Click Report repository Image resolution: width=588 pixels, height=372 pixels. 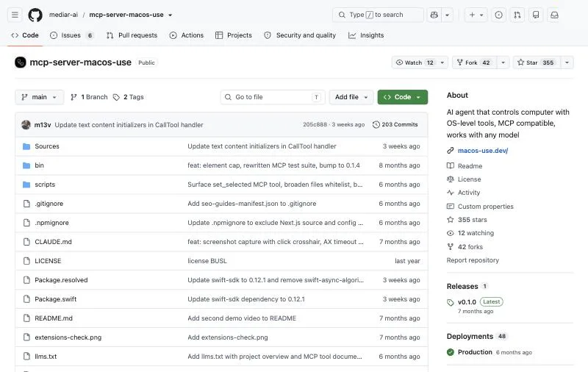pyautogui.click(x=473, y=260)
